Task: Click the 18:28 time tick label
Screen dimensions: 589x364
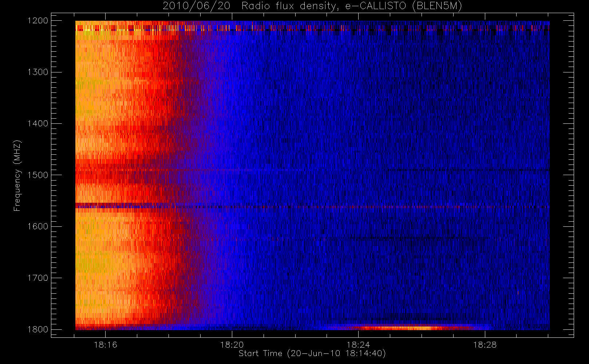Action: (x=485, y=345)
